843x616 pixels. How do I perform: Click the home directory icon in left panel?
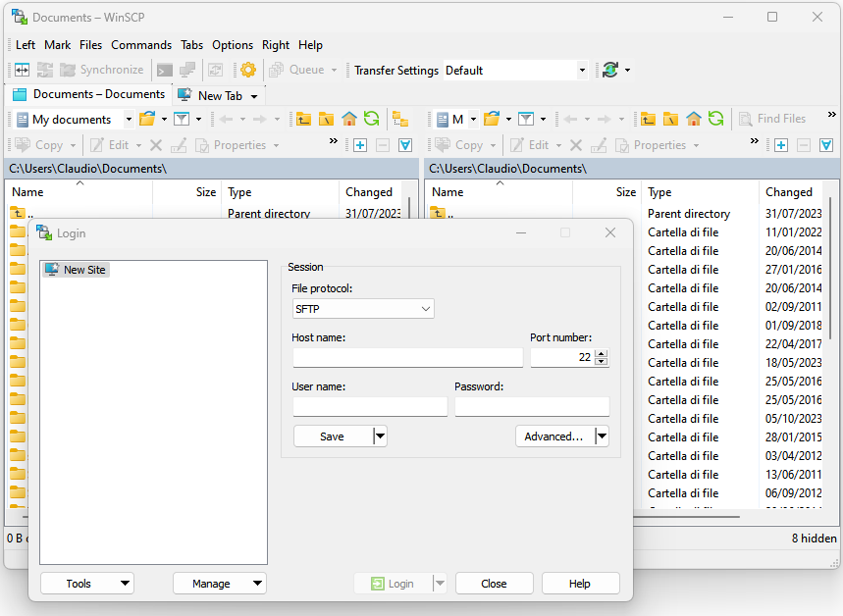point(349,119)
